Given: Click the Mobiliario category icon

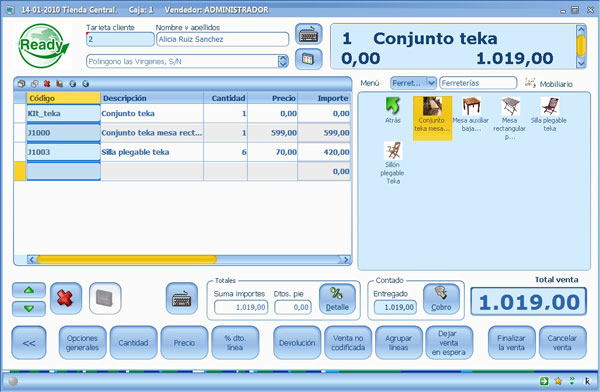Looking at the screenshot, I should click(530, 83).
